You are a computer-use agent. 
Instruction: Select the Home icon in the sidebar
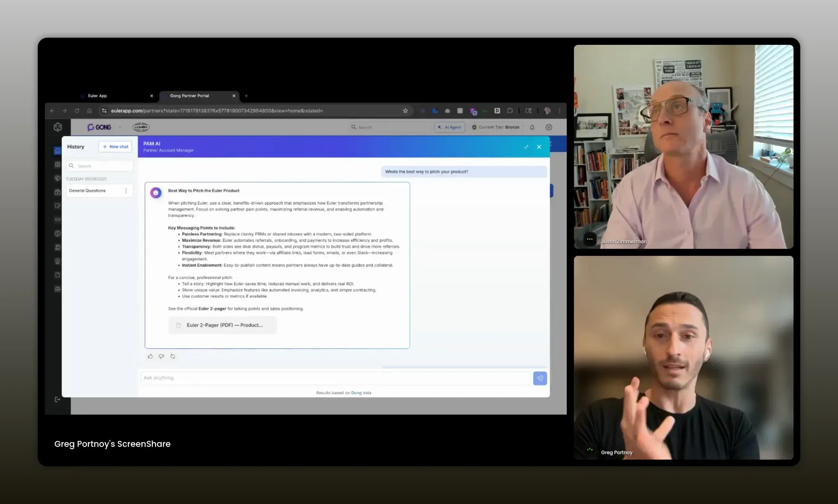click(58, 150)
